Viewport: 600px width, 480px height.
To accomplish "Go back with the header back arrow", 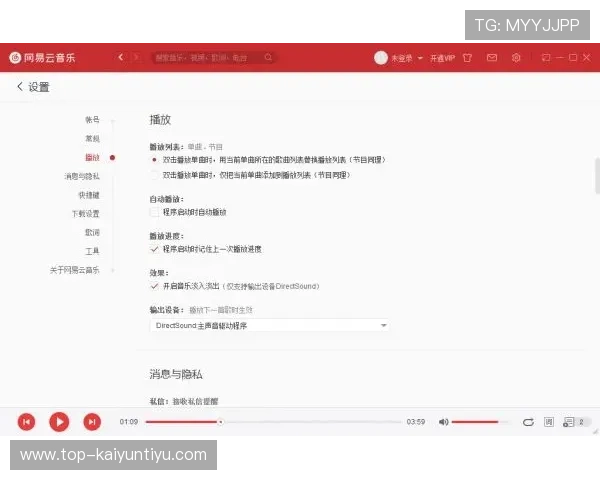I will [x=121, y=57].
